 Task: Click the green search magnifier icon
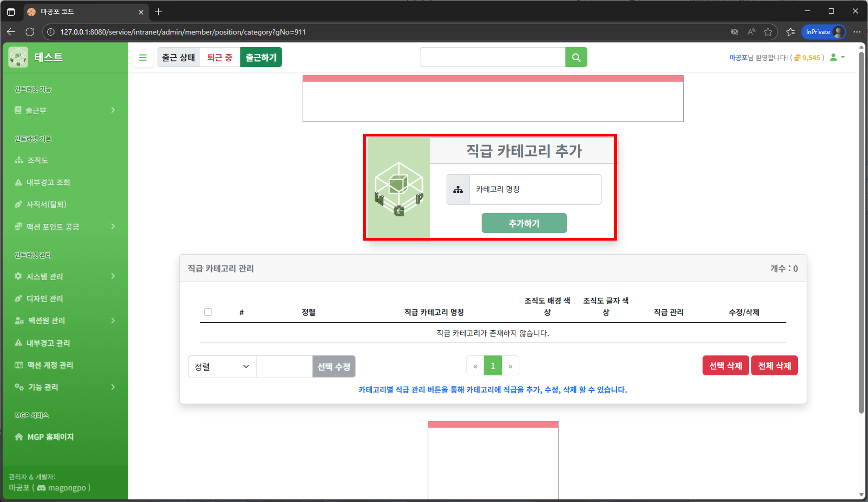click(576, 57)
